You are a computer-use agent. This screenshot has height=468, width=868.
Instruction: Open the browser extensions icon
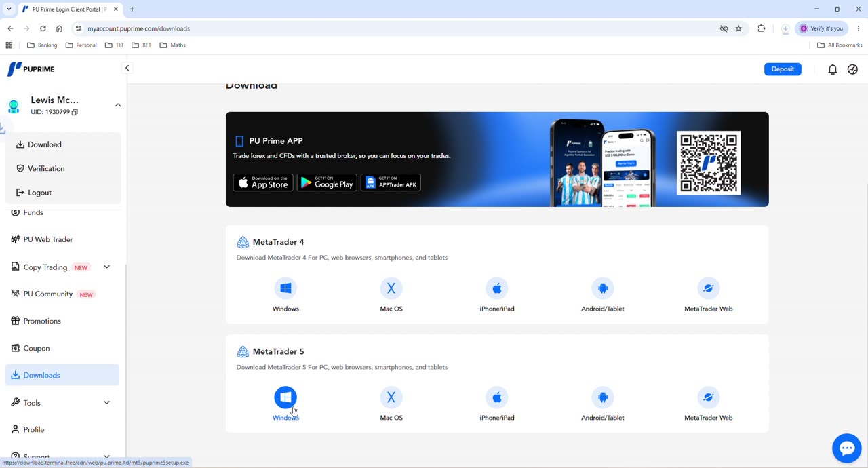(762, 28)
